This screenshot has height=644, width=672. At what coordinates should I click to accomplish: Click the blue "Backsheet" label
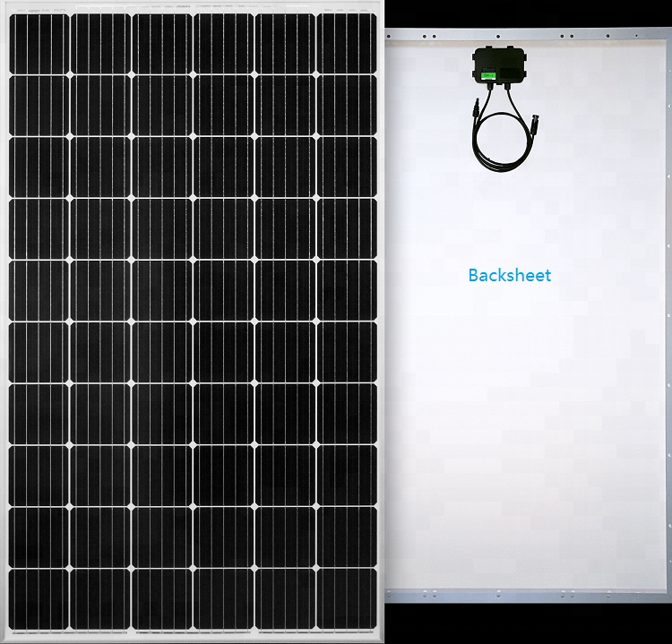(510, 275)
